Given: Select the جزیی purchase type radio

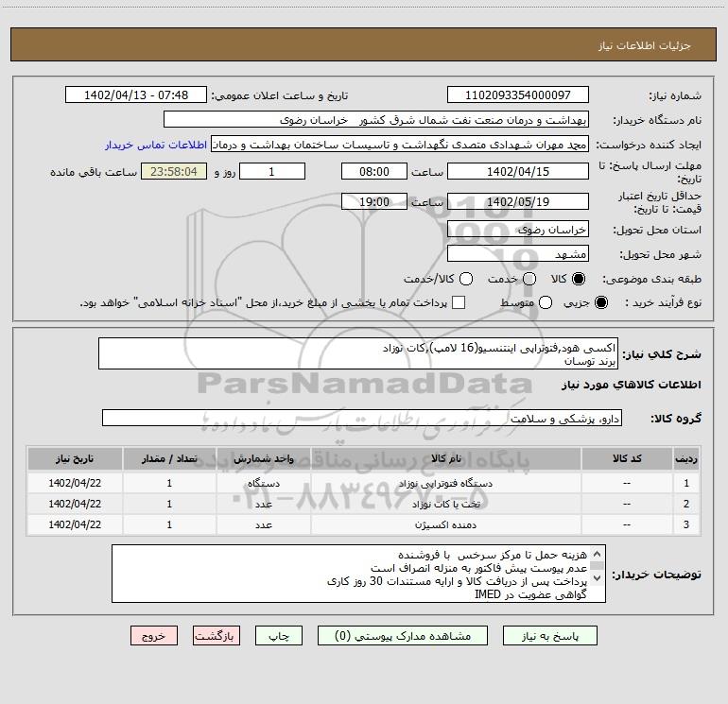Looking at the screenshot, I should [600, 302].
